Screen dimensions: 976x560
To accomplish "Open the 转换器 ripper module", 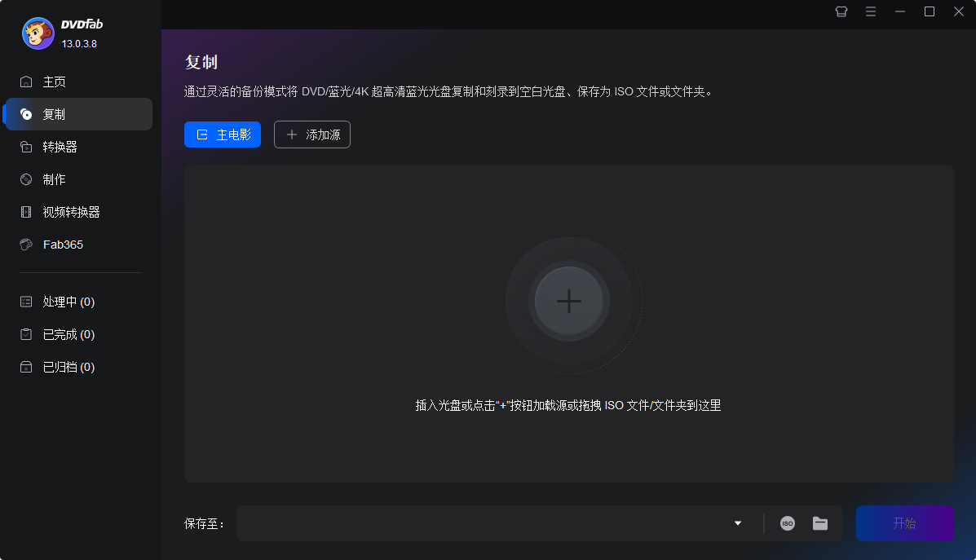I will click(x=79, y=147).
